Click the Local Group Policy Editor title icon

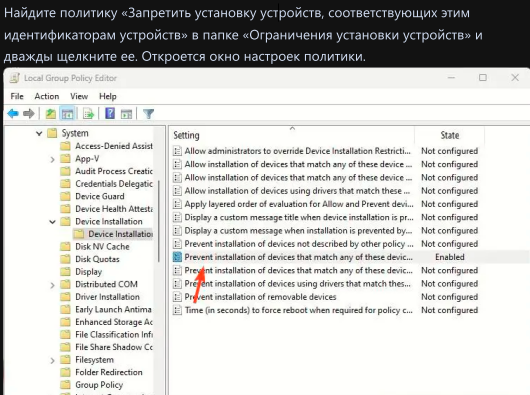[x=15, y=78]
